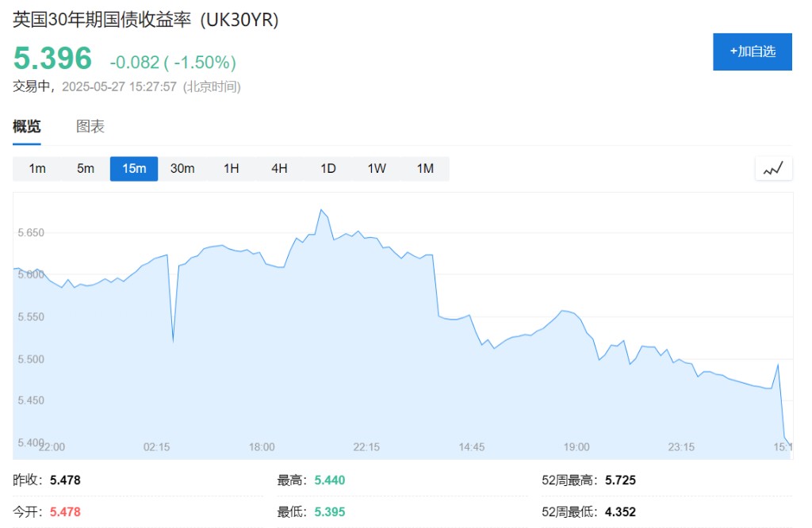Viewport: 812px width, 528px height.
Task: Click the 5.396 current yield value
Action: (52, 59)
